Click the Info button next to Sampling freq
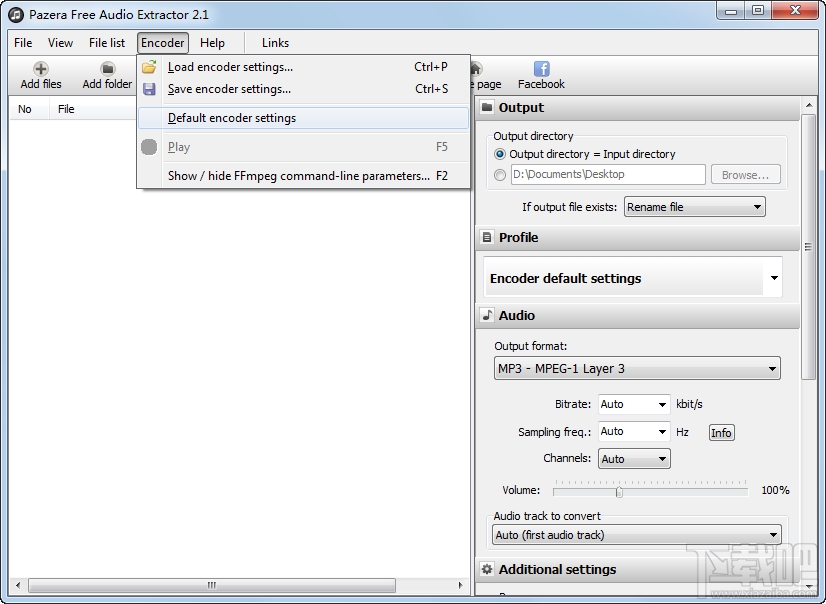The image size is (826, 604). click(721, 432)
